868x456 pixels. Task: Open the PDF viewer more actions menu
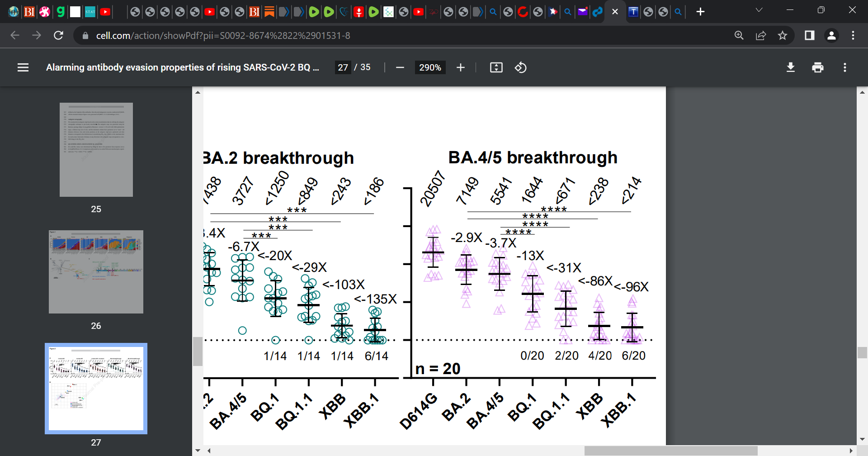(844, 67)
